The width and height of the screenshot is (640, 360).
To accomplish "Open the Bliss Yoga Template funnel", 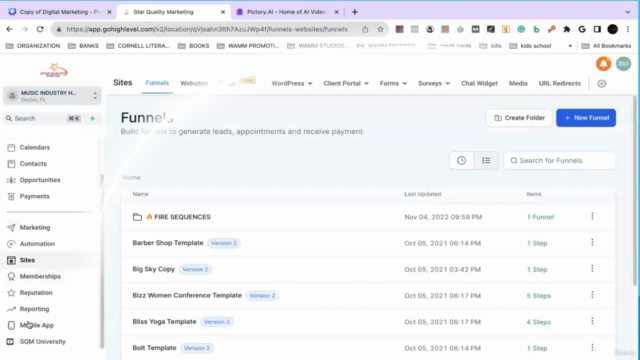I will [164, 322].
